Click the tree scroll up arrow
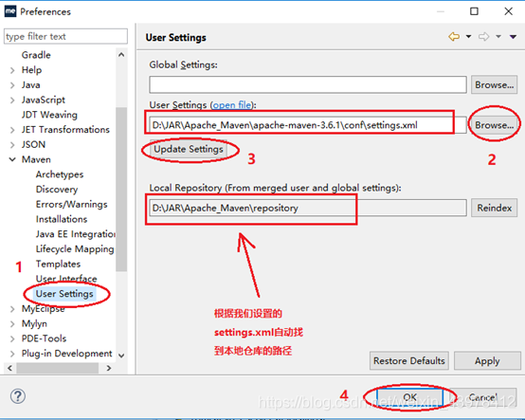 point(121,55)
